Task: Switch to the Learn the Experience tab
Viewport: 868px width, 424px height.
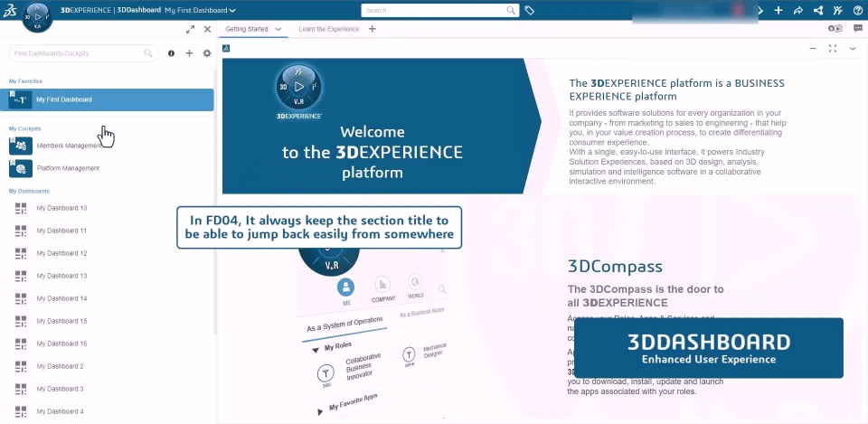Action: [329, 29]
